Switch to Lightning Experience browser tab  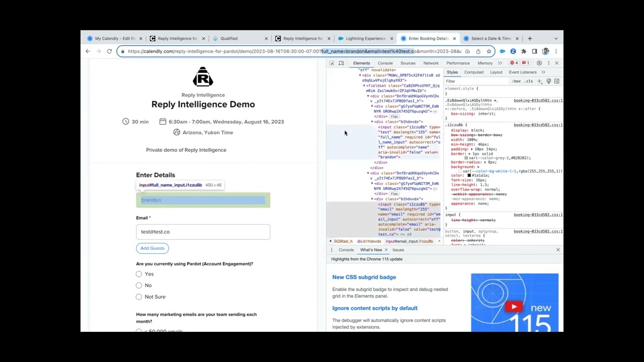tap(366, 38)
